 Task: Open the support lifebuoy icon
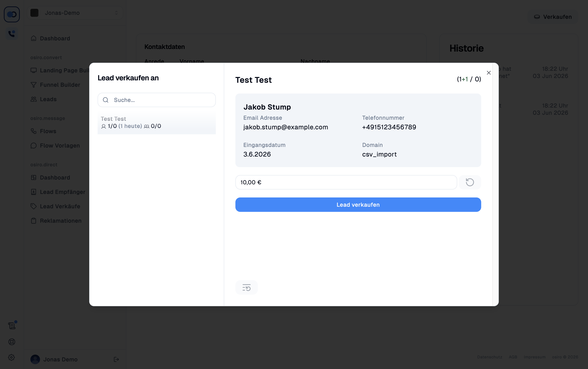12,342
